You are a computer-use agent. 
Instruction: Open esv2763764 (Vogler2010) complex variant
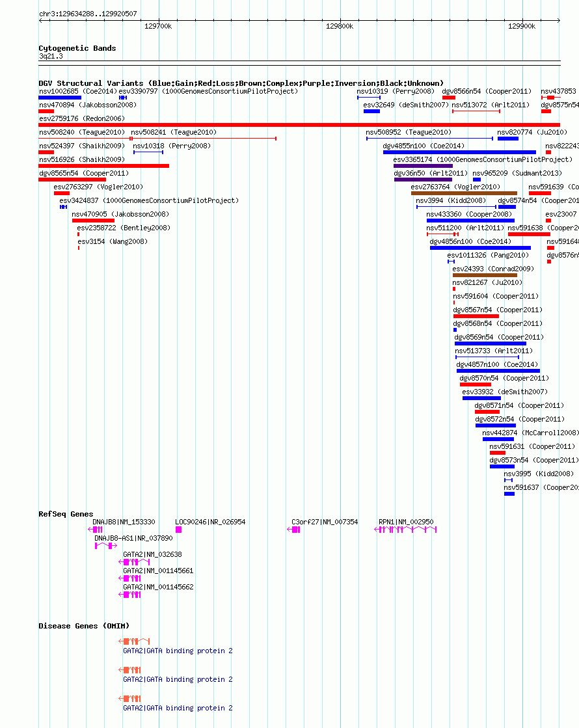[464, 193]
